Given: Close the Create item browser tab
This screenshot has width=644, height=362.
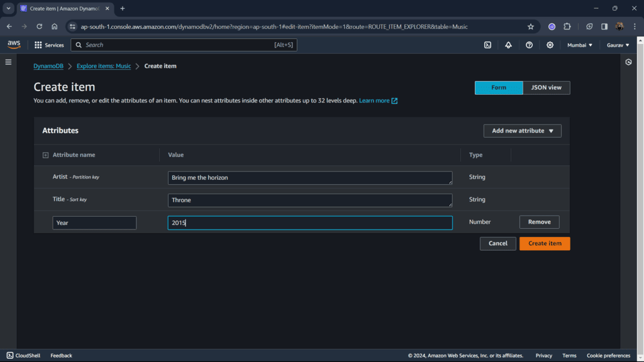Looking at the screenshot, I should (x=107, y=8).
